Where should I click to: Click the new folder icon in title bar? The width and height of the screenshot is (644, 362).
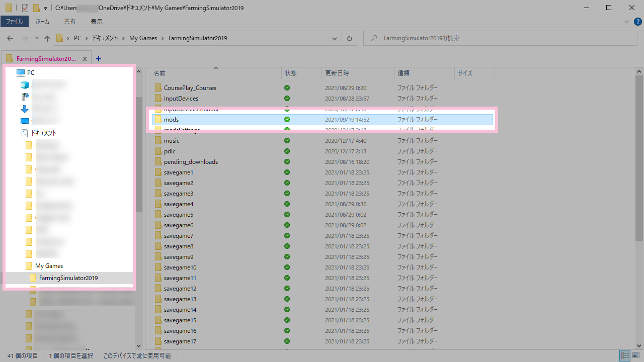tap(36, 8)
